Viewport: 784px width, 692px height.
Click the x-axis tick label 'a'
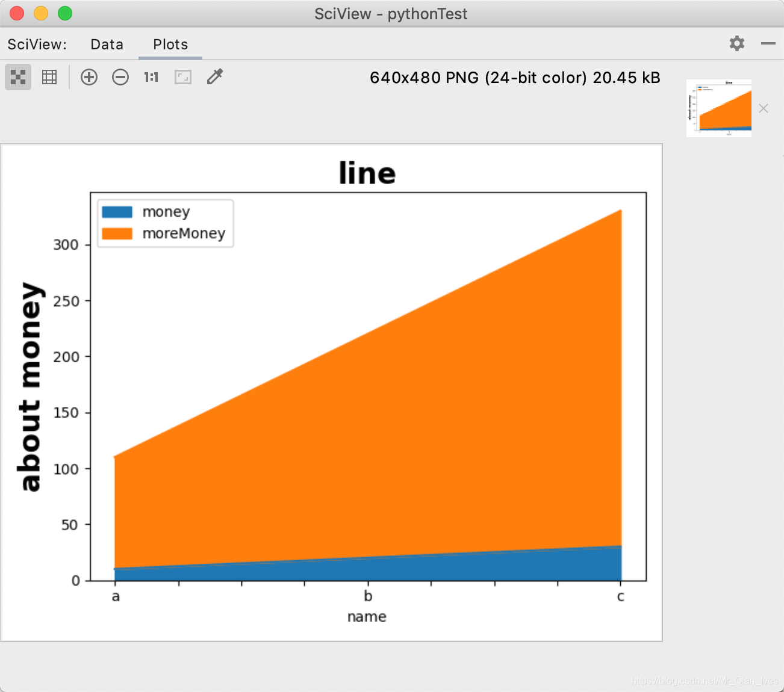click(116, 596)
